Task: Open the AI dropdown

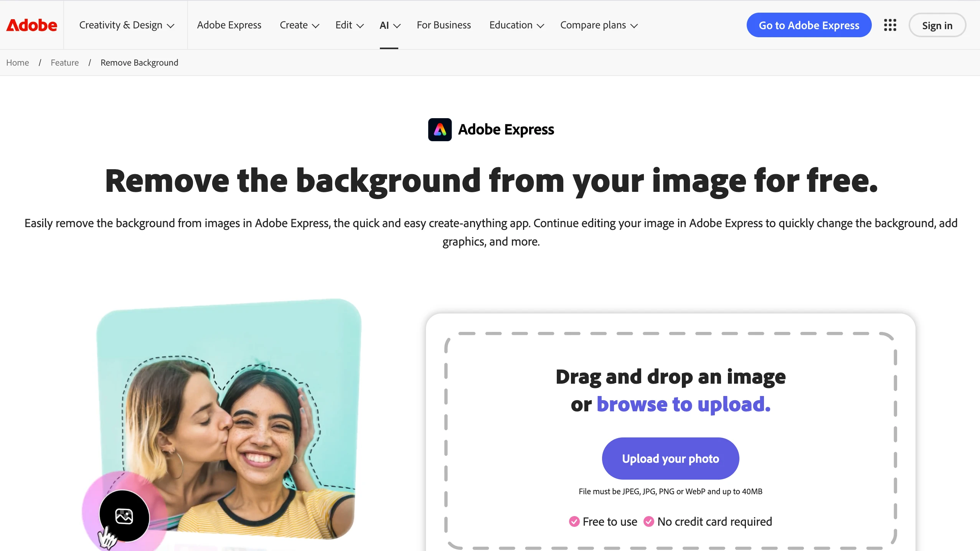Action: (389, 25)
